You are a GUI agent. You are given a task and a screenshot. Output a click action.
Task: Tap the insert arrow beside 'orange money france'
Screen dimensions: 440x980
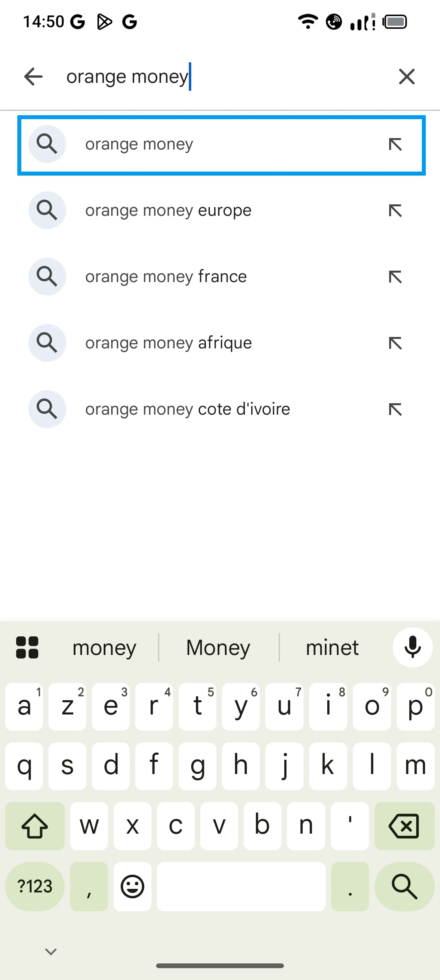[395, 277]
